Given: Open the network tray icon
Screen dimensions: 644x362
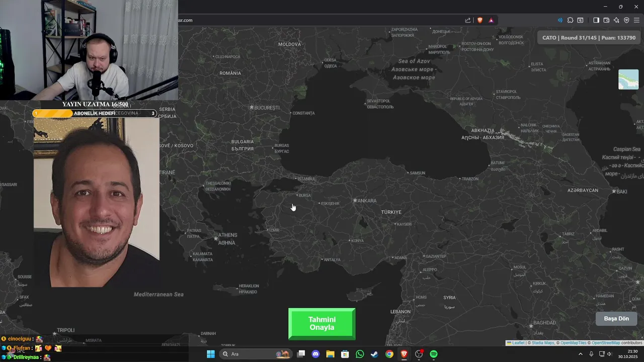Looking at the screenshot, I should pos(602,354).
